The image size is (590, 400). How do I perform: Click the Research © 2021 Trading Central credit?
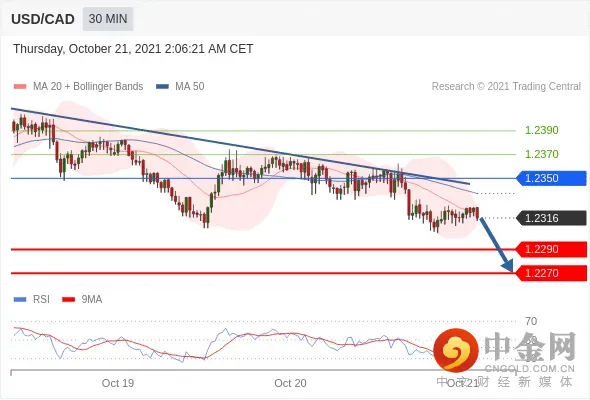click(x=506, y=87)
